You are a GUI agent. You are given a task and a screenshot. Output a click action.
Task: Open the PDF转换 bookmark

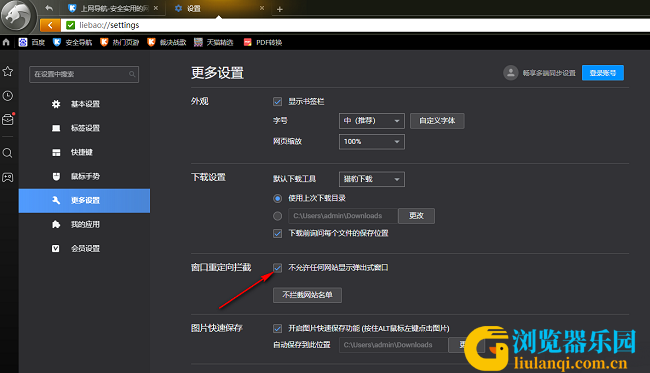point(263,42)
